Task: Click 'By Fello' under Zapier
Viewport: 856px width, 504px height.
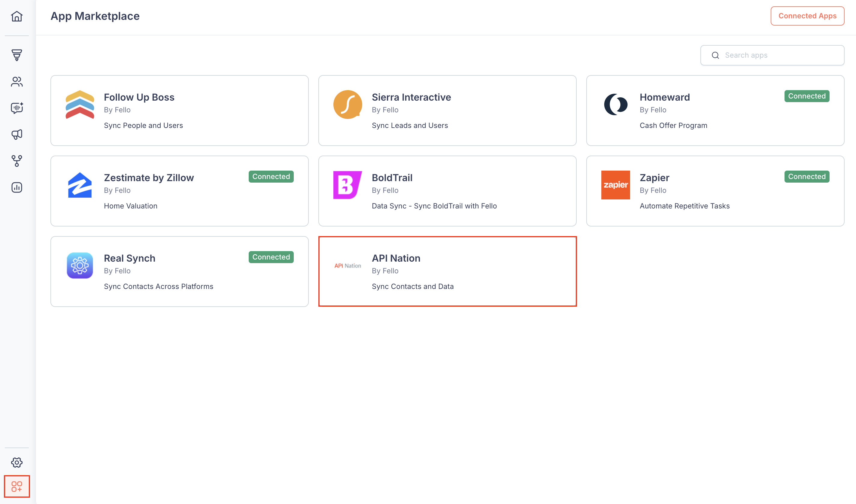Action: pyautogui.click(x=653, y=190)
